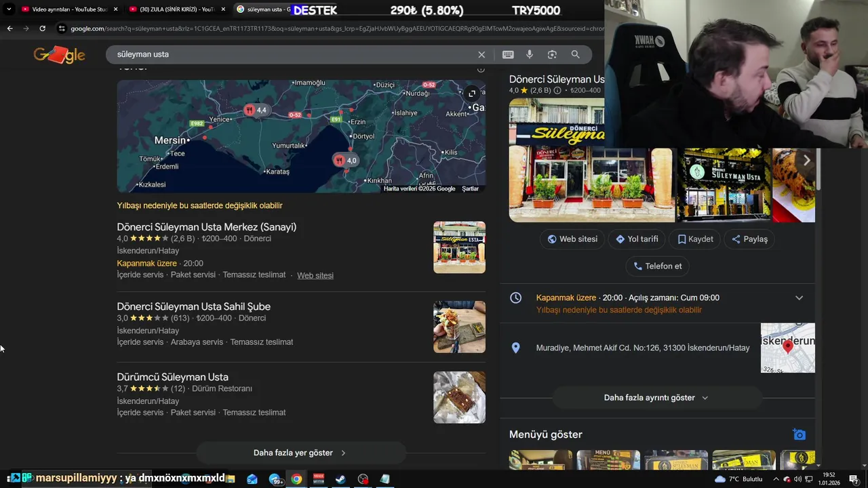Reload the page with the refresh icon
The image size is (868, 488).
click(x=42, y=28)
